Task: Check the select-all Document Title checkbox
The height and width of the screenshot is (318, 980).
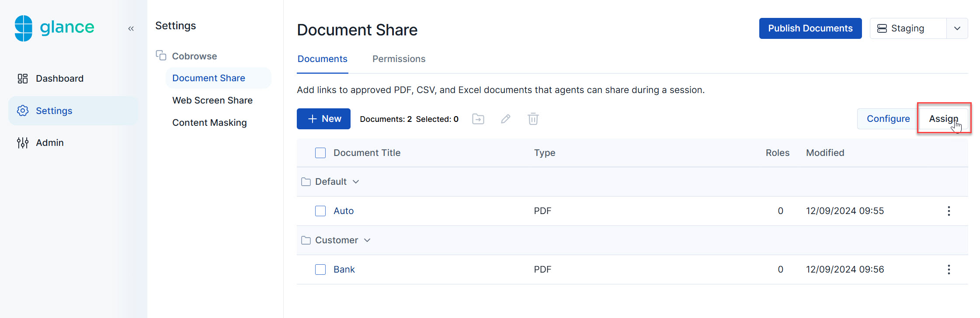Action: [x=320, y=153]
